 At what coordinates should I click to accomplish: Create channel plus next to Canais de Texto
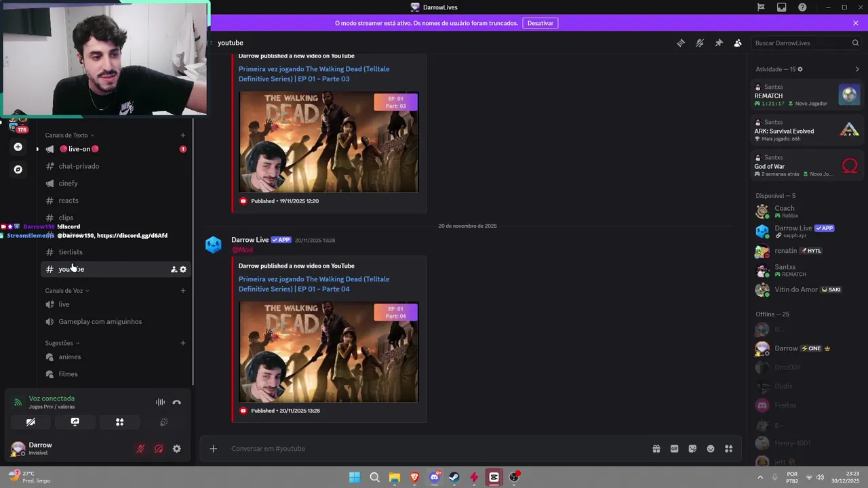[x=183, y=135]
